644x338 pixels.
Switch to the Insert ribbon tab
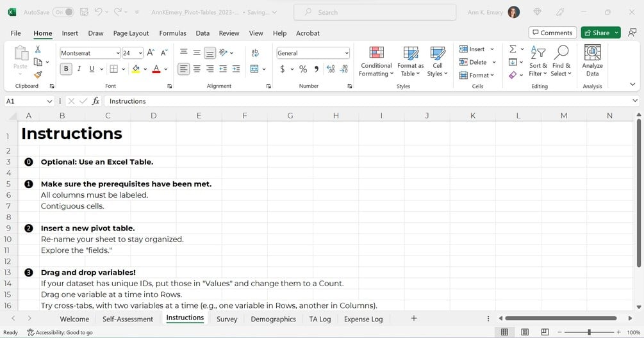(x=70, y=33)
